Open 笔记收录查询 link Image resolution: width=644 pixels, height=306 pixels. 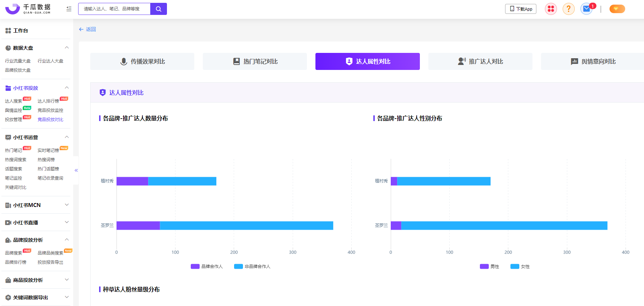pyautogui.click(x=50, y=178)
